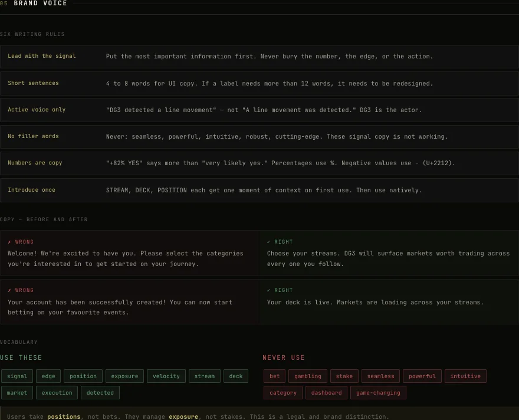Viewport: 519px width, 420px height.
Task: Pick the "game-changing" chip
Action: [378, 392]
